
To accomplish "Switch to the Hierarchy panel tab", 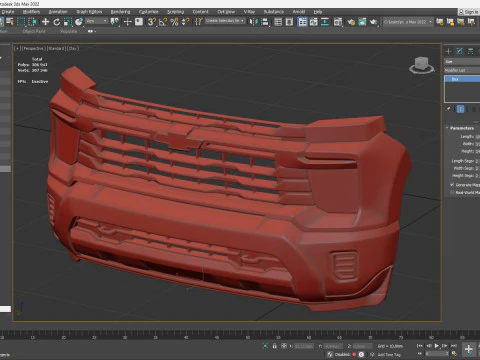I will click(471, 51).
